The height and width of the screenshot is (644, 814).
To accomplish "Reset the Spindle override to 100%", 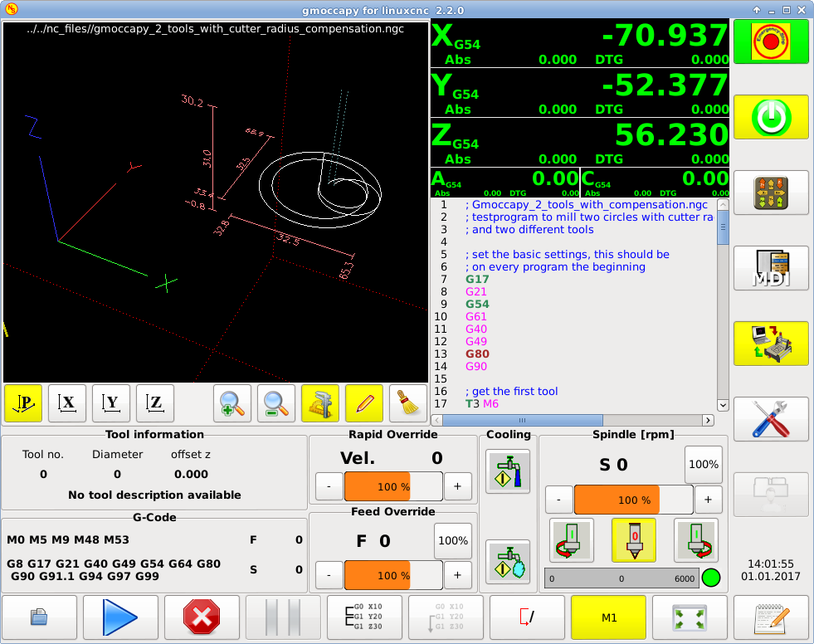I will pos(703,464).
